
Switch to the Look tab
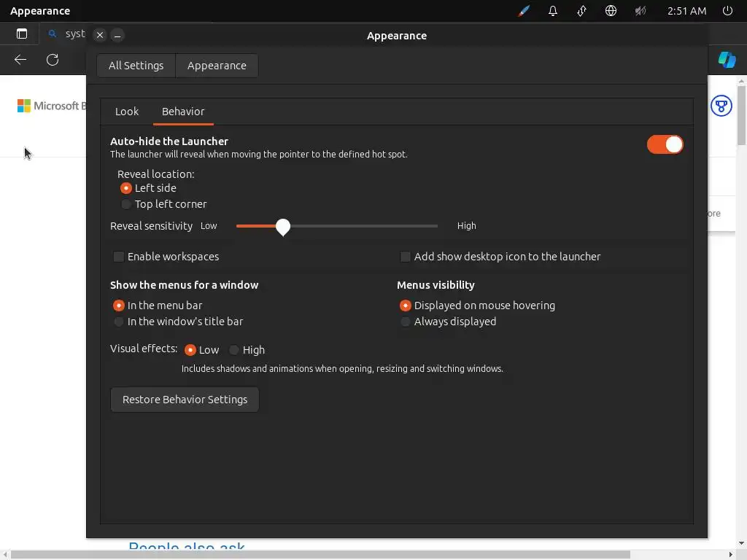point(127,112)
